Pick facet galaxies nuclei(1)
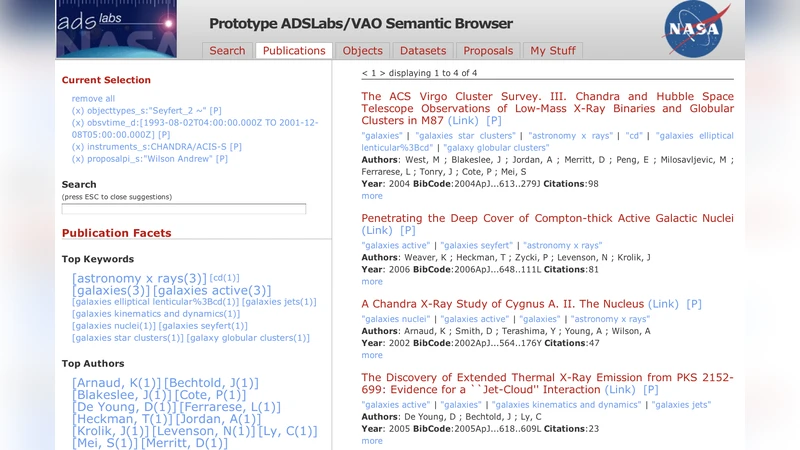 tap(114, 326)
